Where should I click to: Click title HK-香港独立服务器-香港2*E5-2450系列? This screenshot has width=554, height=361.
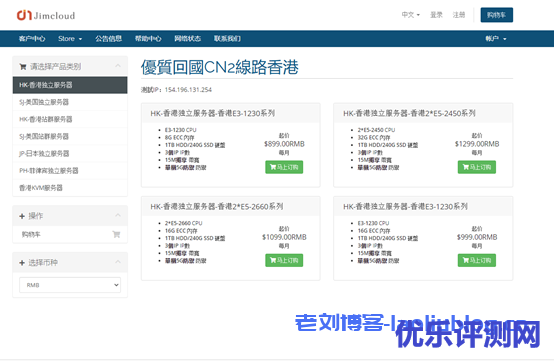click(x=409, y=113)
